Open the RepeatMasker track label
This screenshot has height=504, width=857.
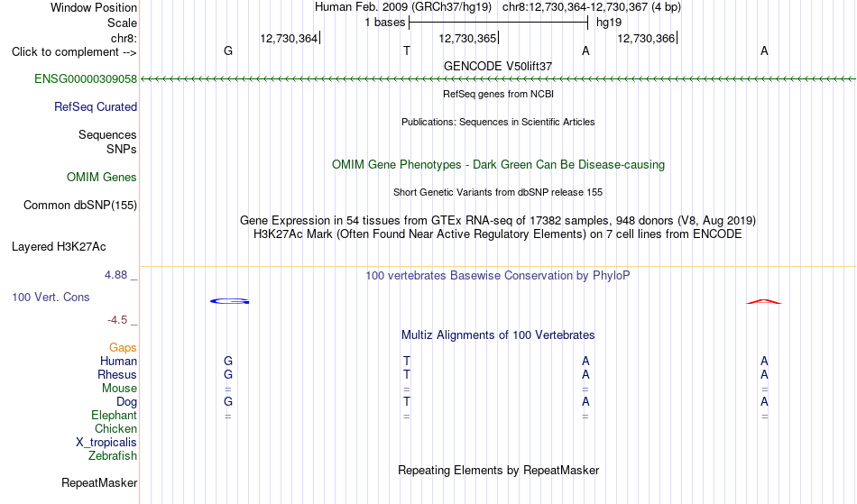(99, 482)
